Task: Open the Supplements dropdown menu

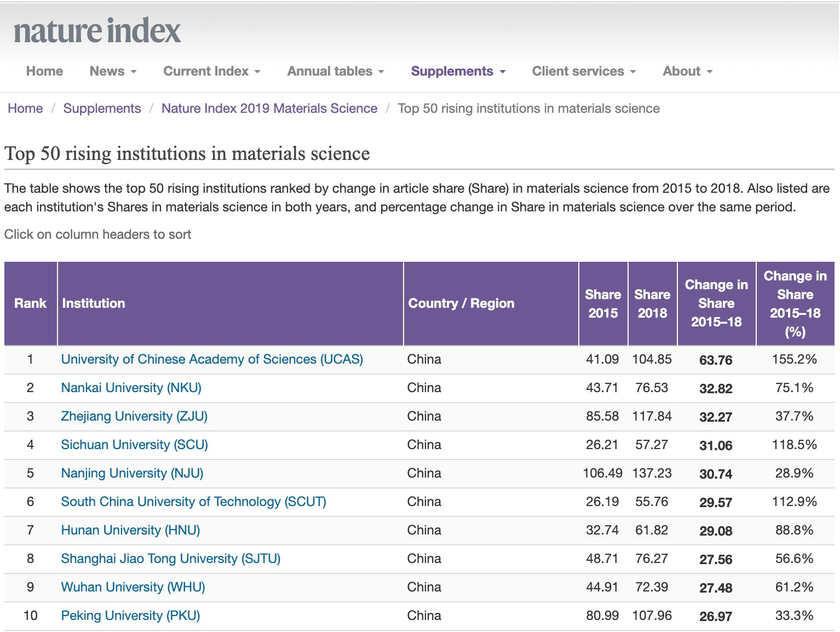Action: [458, 71]
